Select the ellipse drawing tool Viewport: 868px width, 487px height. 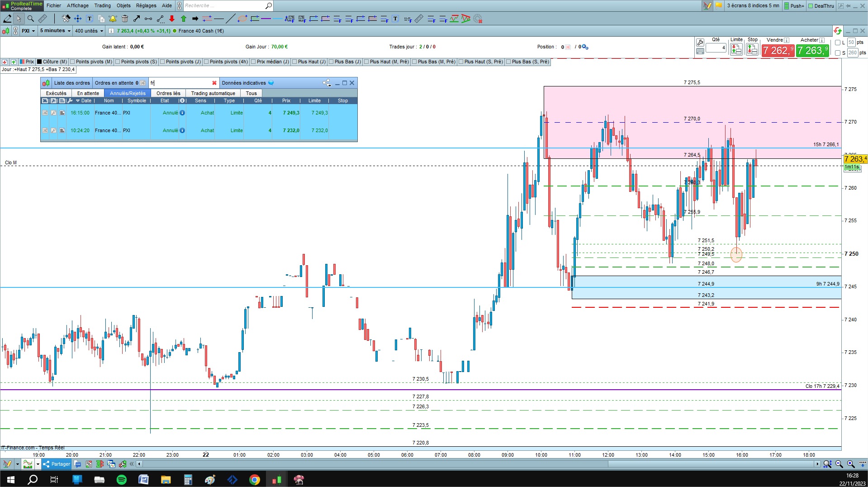pyautogui.click(x=242, y=19)
